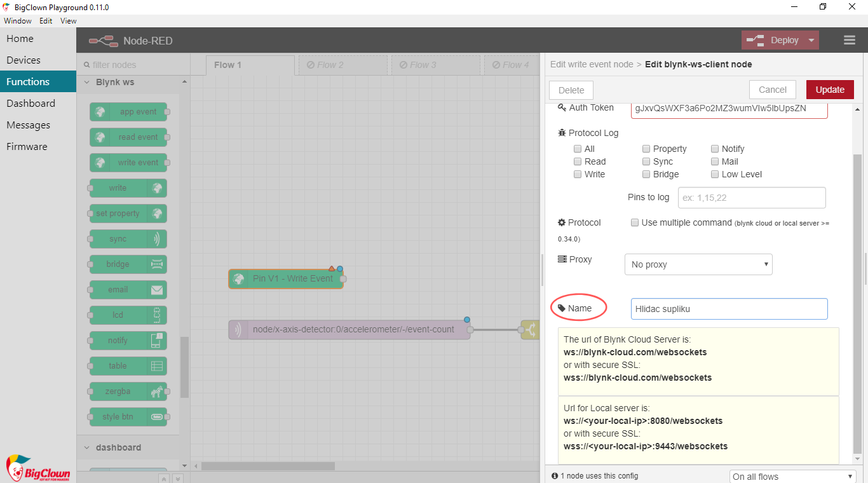Select the 'read event' palette node
868x483 pixels.
tap(128, 137)
